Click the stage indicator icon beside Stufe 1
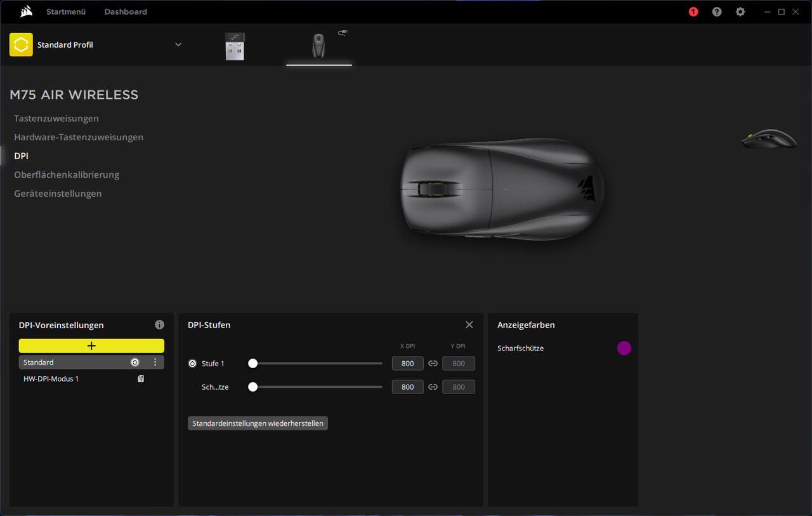Viewport: 812px width, 516px height. pyautogui.click(x=193, y=364)
